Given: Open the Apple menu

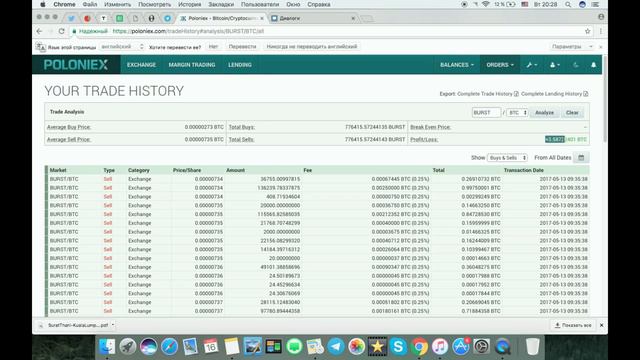Looking at the screenshot, I should click(x=43, y=4).
